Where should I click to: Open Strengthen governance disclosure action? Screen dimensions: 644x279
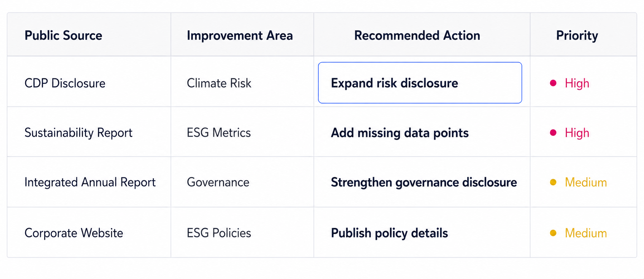(424, 182)
